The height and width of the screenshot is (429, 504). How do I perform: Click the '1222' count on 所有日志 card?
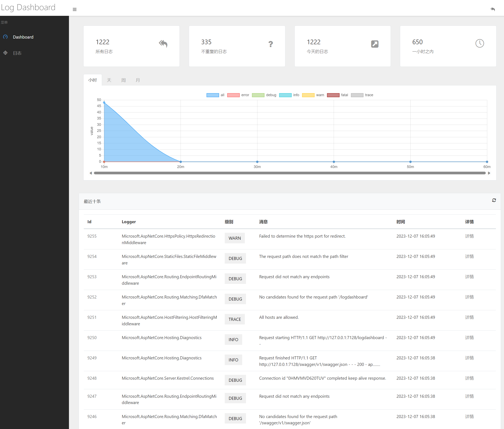coord(103,42)
